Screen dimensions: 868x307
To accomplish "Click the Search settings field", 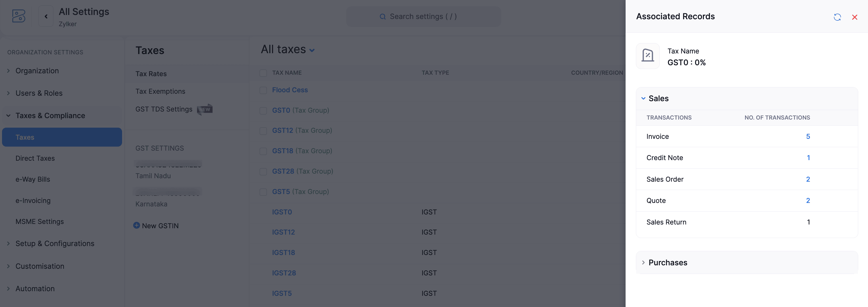I will click(x=423, y=17).
